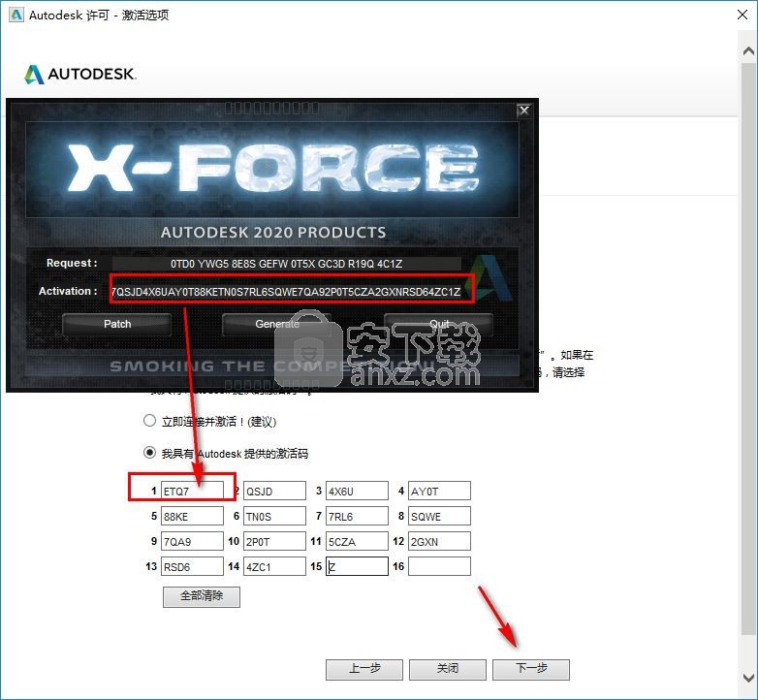Click the scroll down arrow of the Autodesk license window scrollbar
758x700 pixels.
click(748, 677)
